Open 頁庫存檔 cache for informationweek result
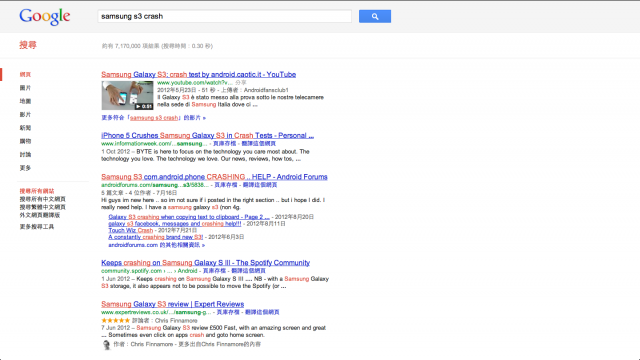The image size is (640, 360). pos(224,144)
